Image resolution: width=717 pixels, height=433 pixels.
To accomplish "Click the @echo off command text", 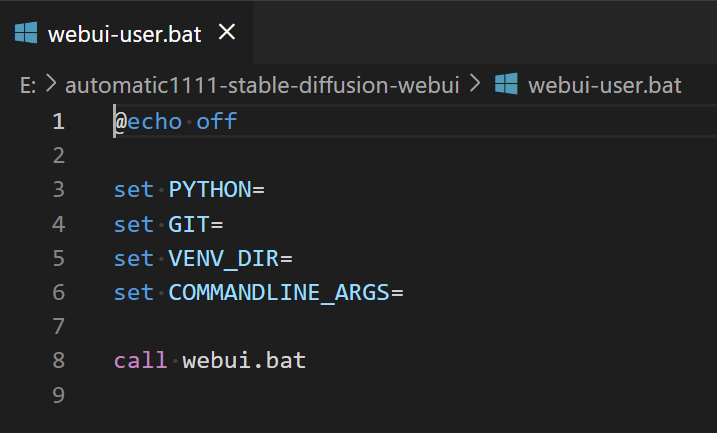I will 175,122.
